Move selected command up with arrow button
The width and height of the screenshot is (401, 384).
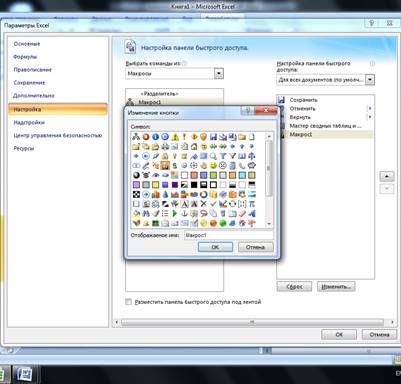(x=387, y=176)
